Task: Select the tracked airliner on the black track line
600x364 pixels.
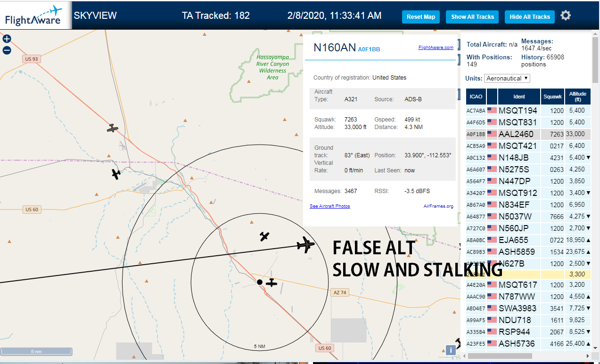Action: coord(306,245)
